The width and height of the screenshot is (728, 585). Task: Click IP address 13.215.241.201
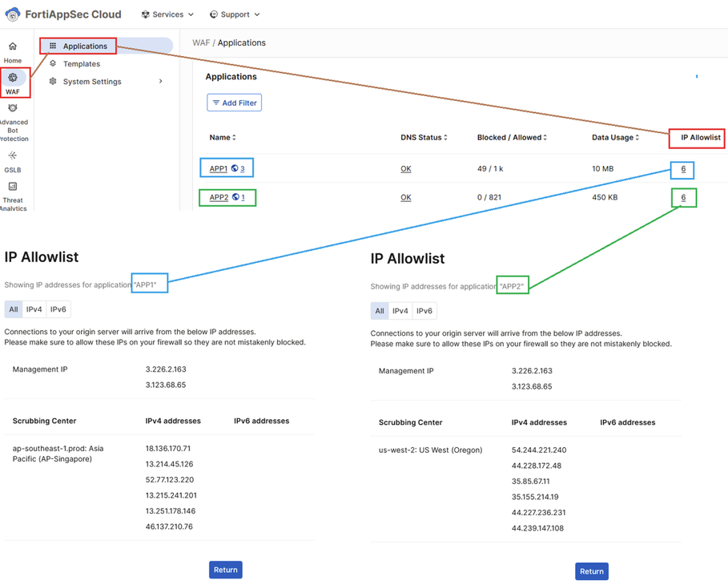pos(171,495)
